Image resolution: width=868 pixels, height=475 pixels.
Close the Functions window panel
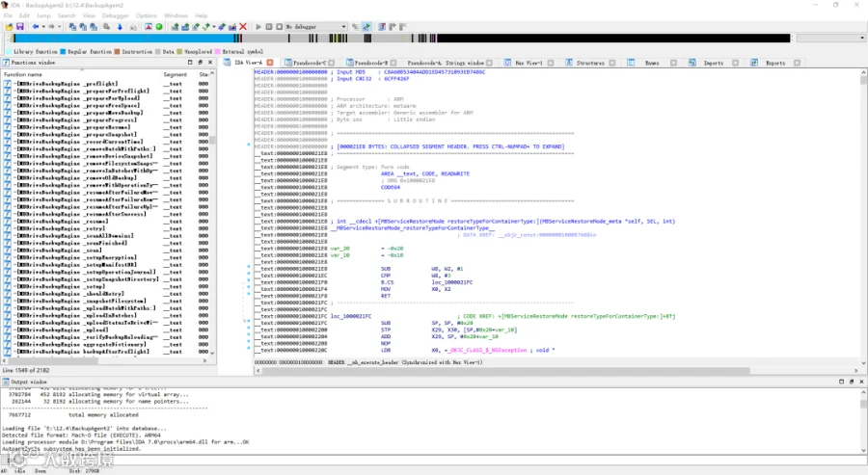click(x=210, y=63)
